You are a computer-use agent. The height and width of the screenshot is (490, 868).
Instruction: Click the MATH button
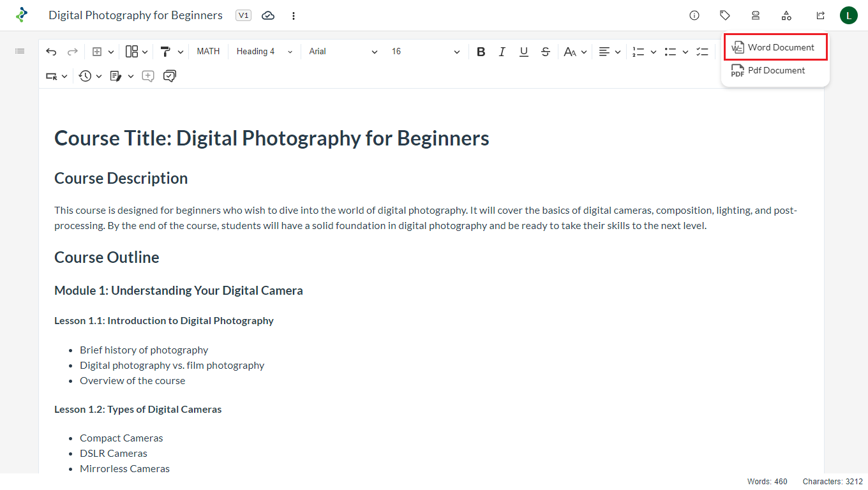(x=208, y=52)
